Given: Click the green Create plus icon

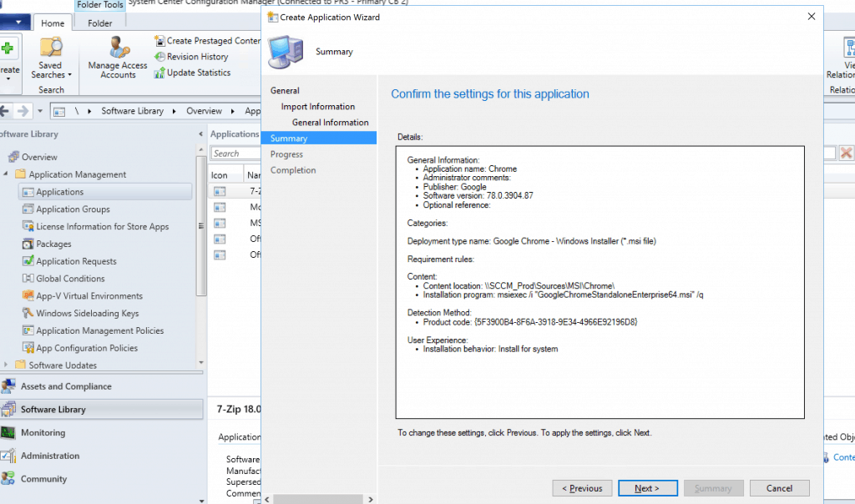Looking at the screenshot, I should click(8, 48).
